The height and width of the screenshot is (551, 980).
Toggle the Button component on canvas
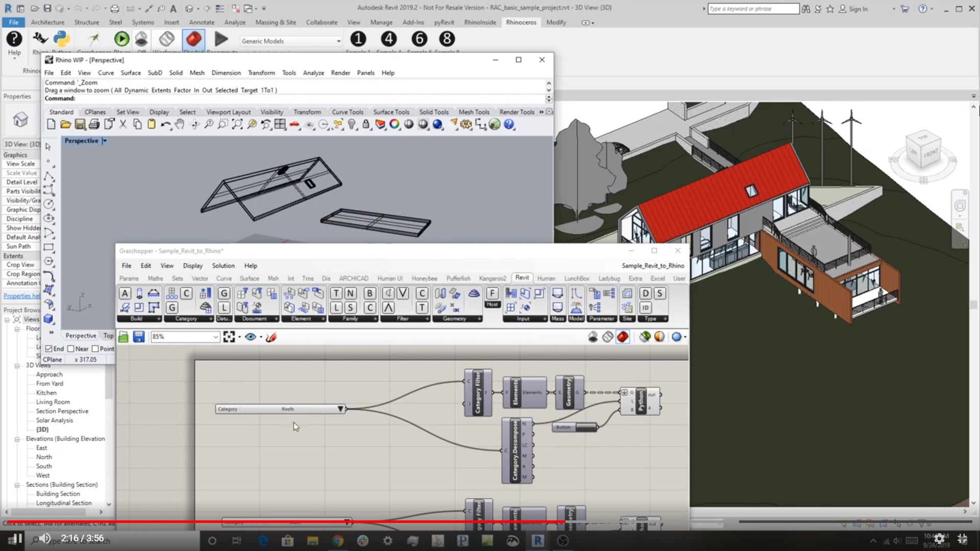click(575, 427)
